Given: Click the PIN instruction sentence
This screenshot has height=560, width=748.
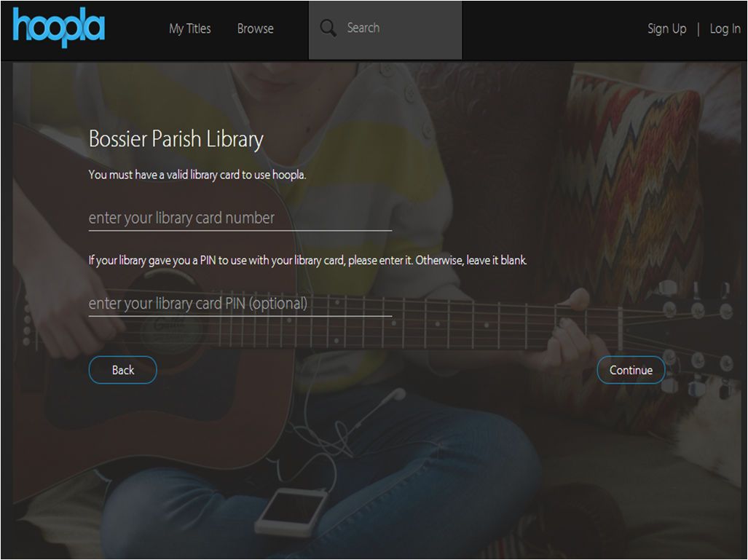Looking at the screenshot, I should point(307,261).
